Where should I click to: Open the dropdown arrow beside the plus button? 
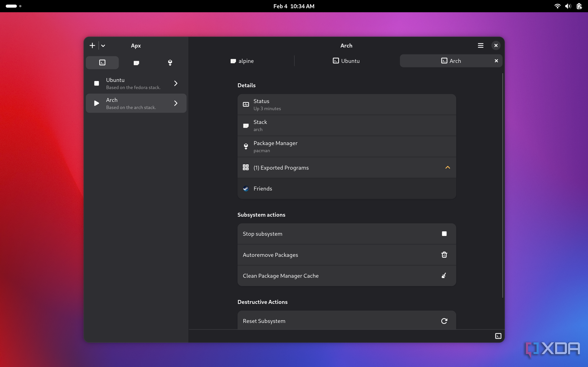(103, 46)
